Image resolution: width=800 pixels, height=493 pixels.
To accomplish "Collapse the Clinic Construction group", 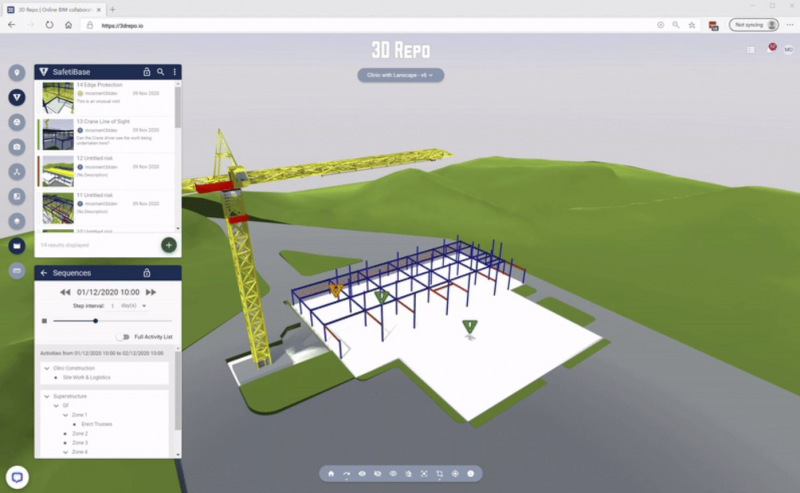I will pos(47,368).
